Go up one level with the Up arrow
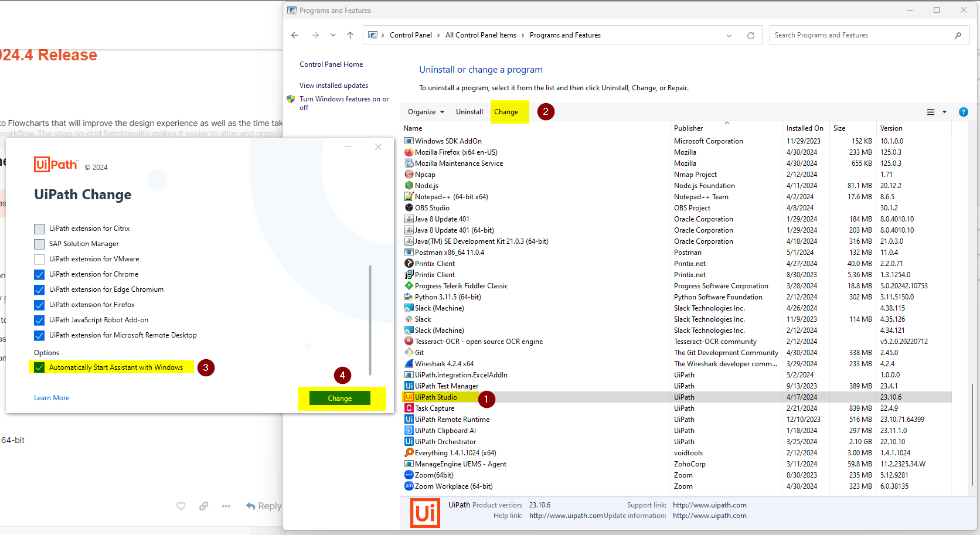Screen dimensions: 980x535 pyautogui.click(x=351, y=35)
